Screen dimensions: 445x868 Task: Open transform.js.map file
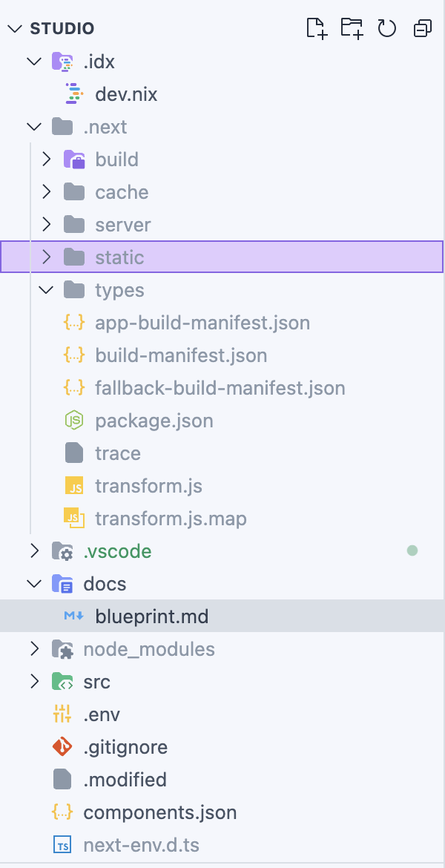tap(171, 519)
